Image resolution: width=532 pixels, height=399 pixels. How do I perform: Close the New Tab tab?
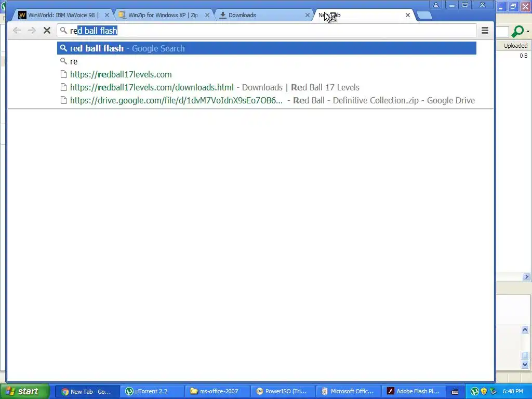408,15
